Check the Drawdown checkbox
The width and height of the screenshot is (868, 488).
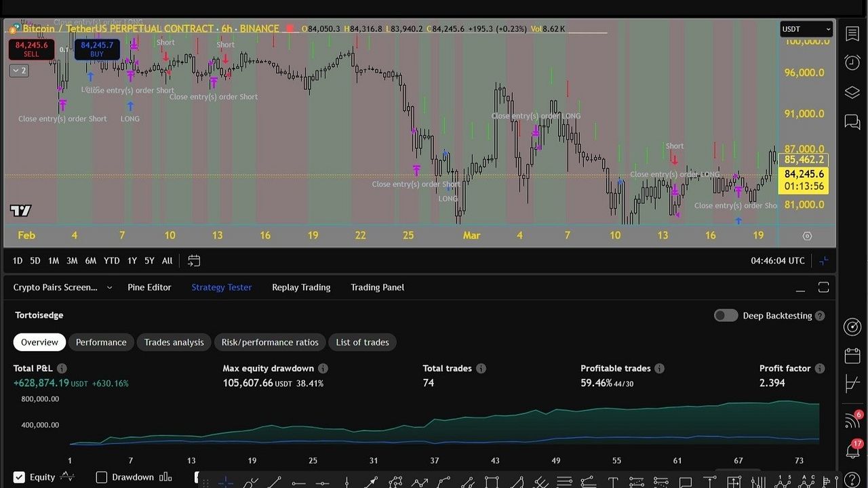(x=102, y=477)
